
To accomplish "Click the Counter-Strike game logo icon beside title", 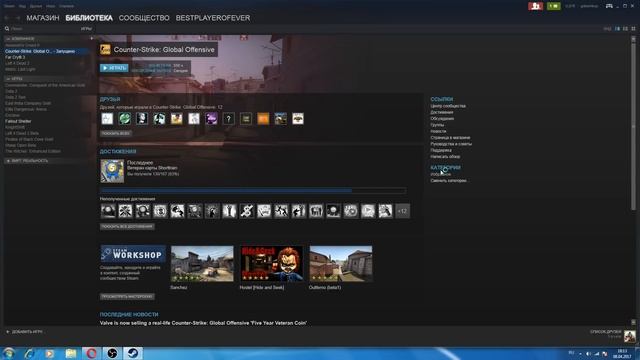I will click(105, 49).
